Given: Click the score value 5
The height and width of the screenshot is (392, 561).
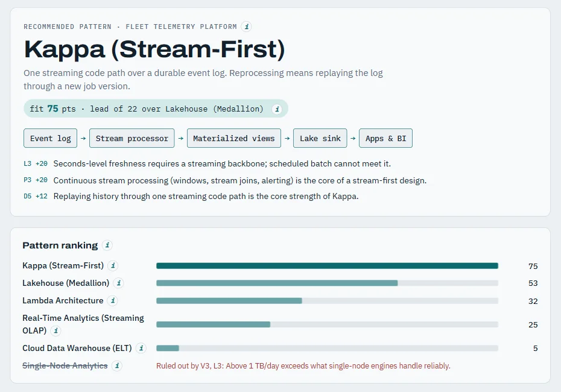Looking at the screenshot, I should pyautogui.click(x=535, y=349).
